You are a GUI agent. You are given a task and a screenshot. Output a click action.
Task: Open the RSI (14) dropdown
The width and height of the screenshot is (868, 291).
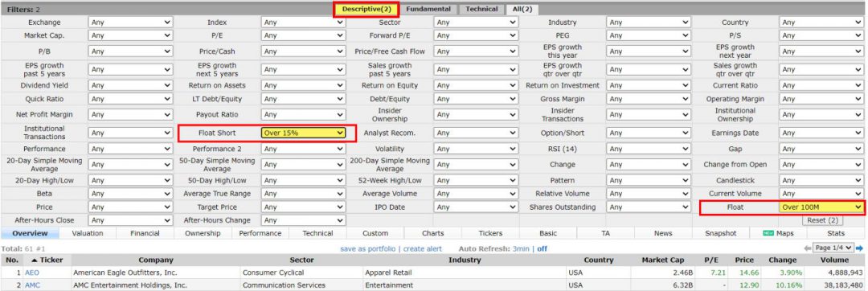(649, 149)
